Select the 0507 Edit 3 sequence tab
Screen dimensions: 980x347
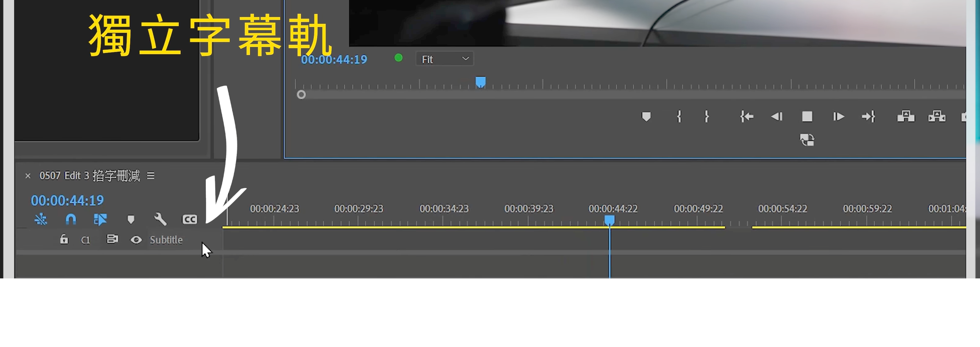tap(89, 176)
